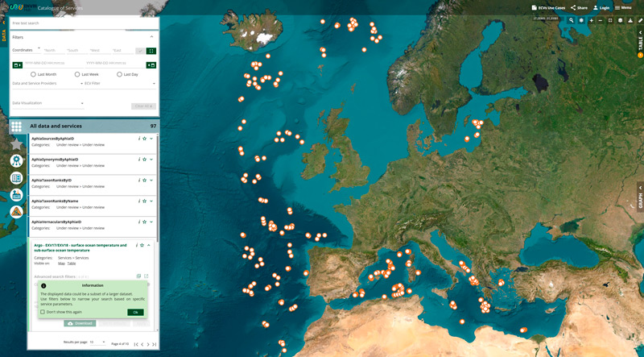644x357 pixels.
Task: Jump to the first results page
Action: [x=136, y=344]
